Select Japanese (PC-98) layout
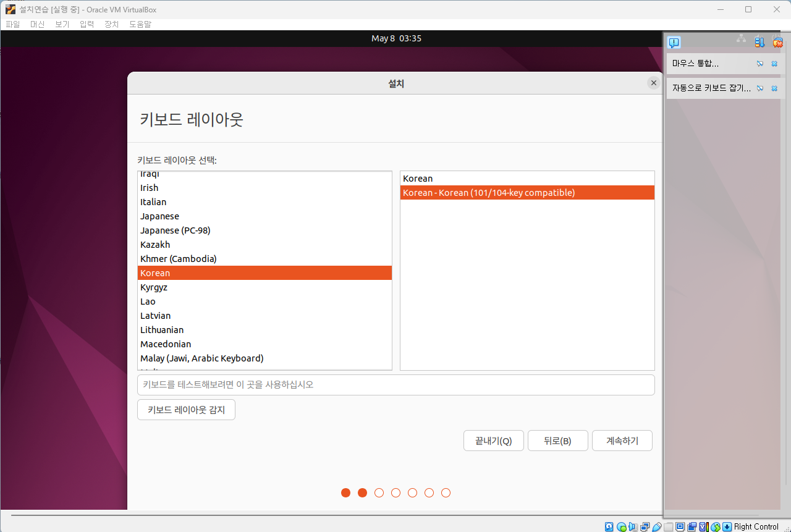791x532 pixels. [x=264, y=230]
